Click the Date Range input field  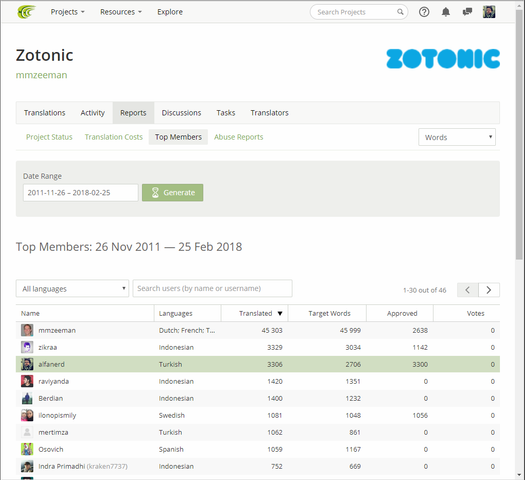point(81,193)
